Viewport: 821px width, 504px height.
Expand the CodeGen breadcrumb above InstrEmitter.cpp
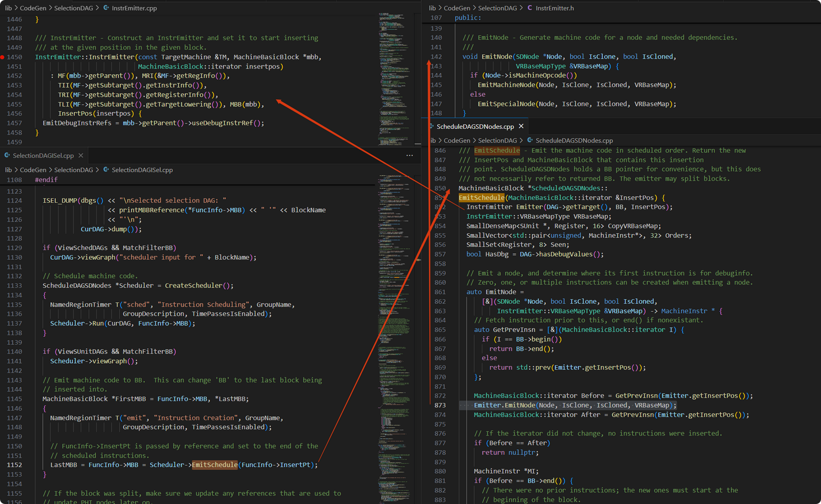point(33,8)
